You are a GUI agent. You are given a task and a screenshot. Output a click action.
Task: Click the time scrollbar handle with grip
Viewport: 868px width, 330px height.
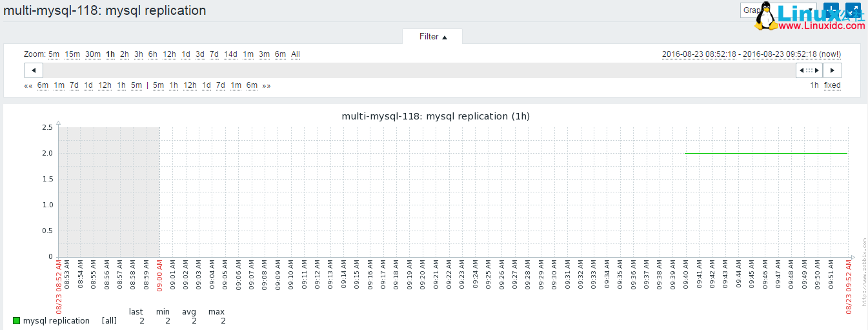point(809,70)
